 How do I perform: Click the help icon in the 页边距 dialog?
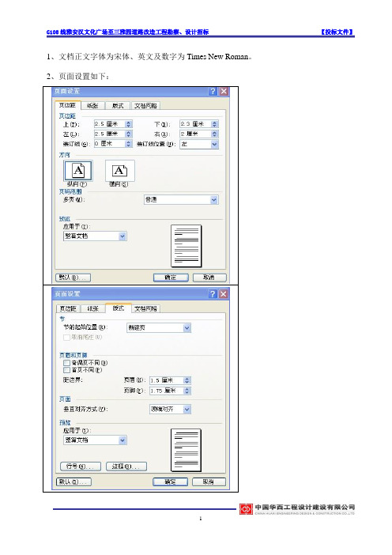213,92
